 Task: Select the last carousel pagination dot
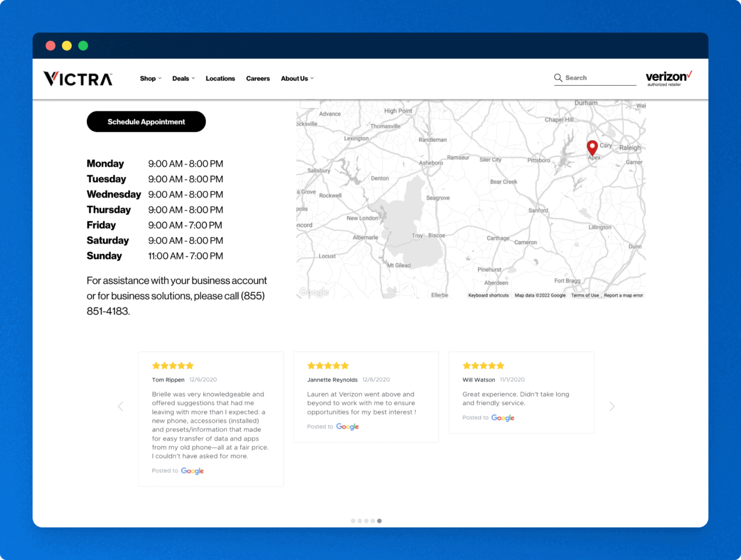coord(379,521)
